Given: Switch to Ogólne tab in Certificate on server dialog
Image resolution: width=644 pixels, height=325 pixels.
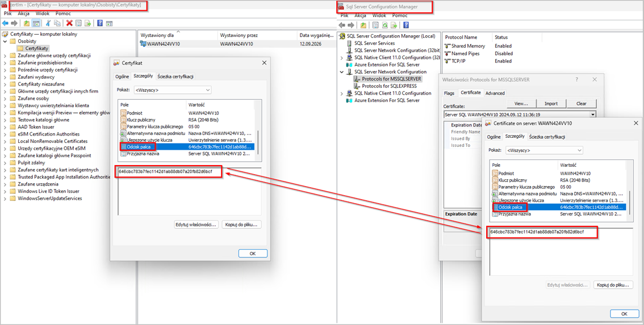Looking at the screenshot, I should [x=494, y=137].
